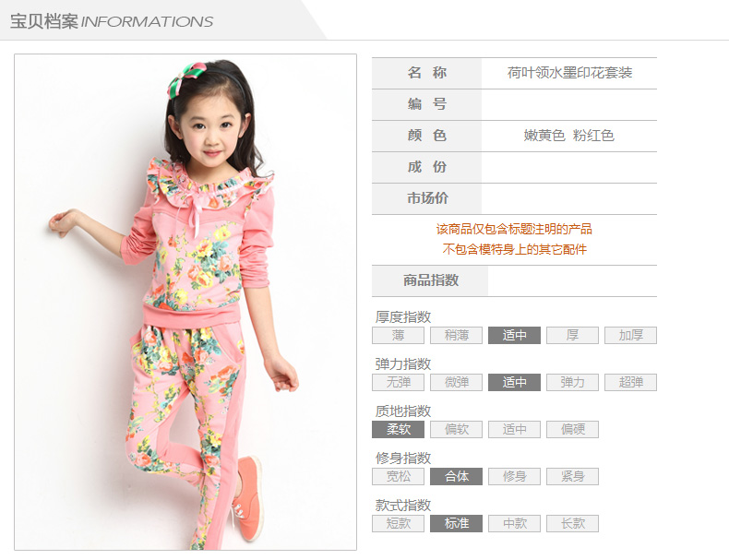Select the 薄 thickness option
Viewport: 729px width, 560px height.
[398, 335]
